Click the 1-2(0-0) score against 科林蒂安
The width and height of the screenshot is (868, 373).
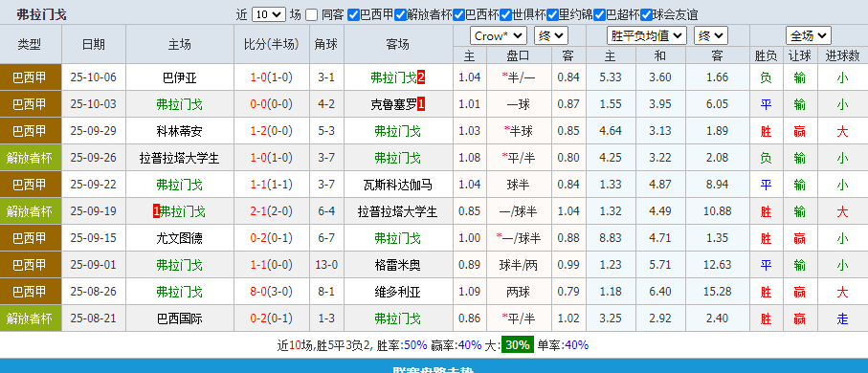pos(272,131)
